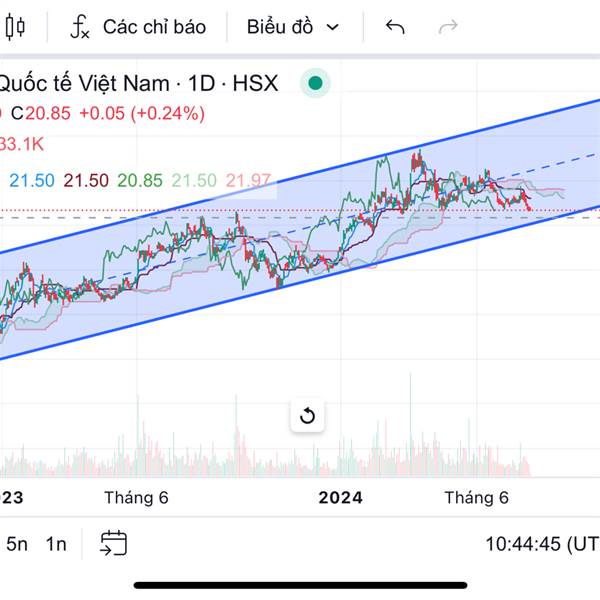The image size is (600, 600).
Task: Click the green 20.85 indicator value
Action: coord(140,180)
